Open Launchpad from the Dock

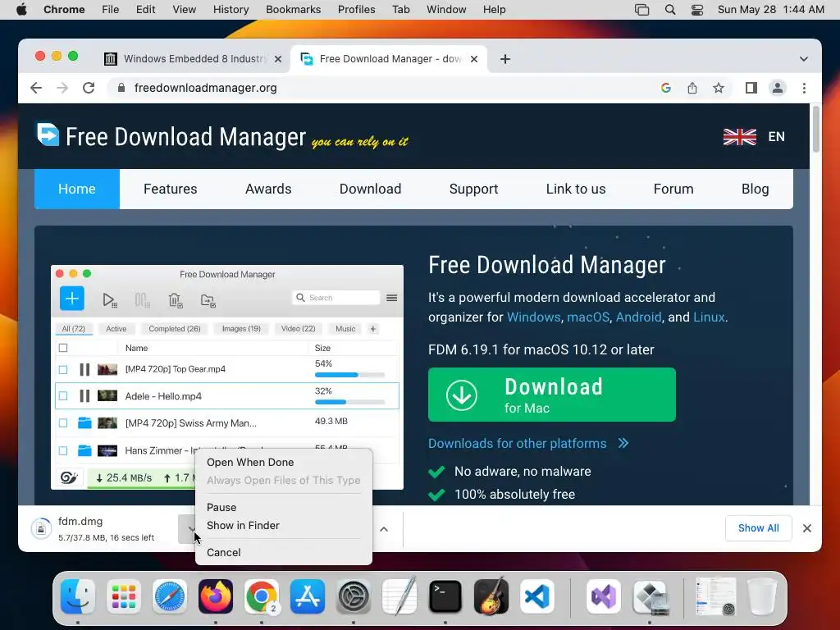pyautogui.click(x=124, y=596)
